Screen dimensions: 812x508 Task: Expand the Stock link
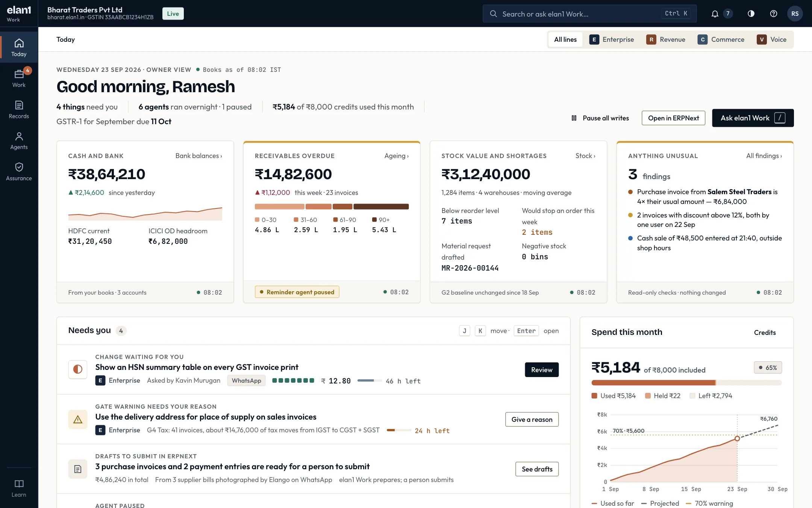pos(585,156)
